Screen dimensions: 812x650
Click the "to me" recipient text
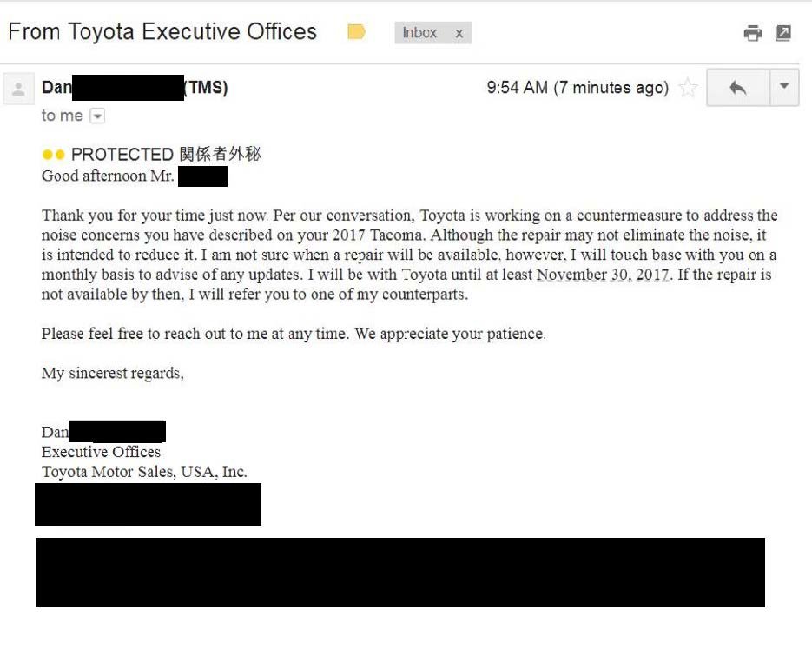pos(62,116)
